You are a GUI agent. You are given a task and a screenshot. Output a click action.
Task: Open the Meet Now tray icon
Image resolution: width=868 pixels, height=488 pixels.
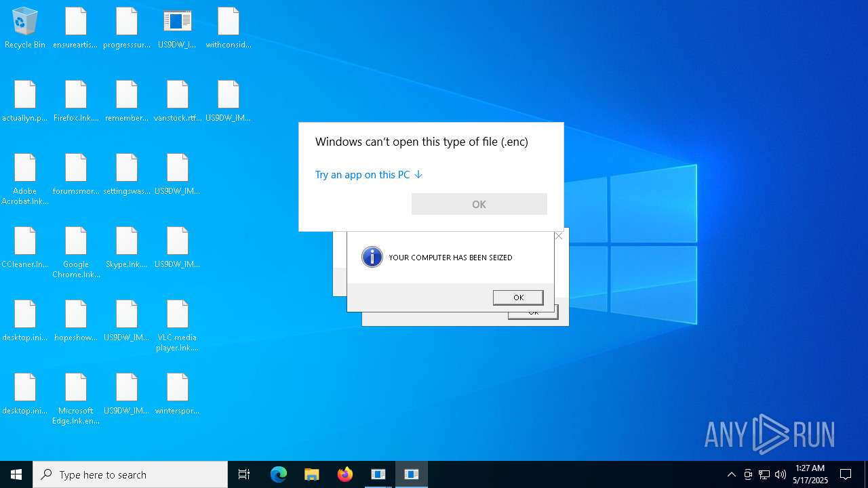click(748, 474)
